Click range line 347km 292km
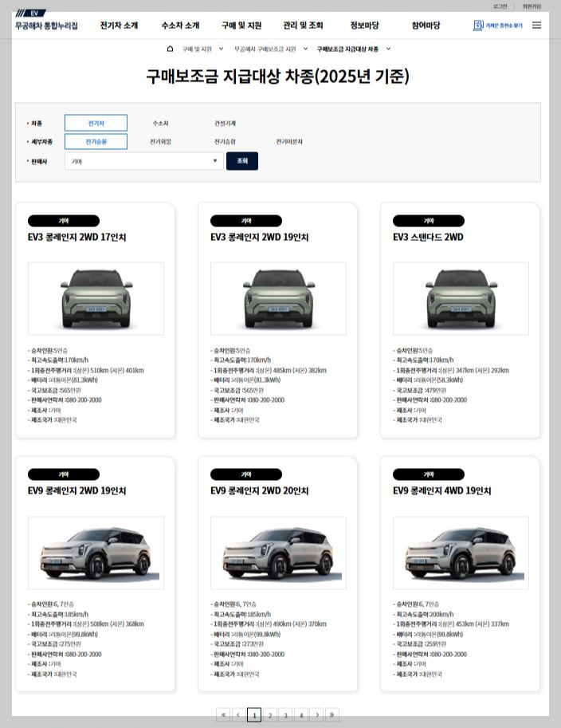The height and width of the screenshot is (728, 561). (451, 370)
